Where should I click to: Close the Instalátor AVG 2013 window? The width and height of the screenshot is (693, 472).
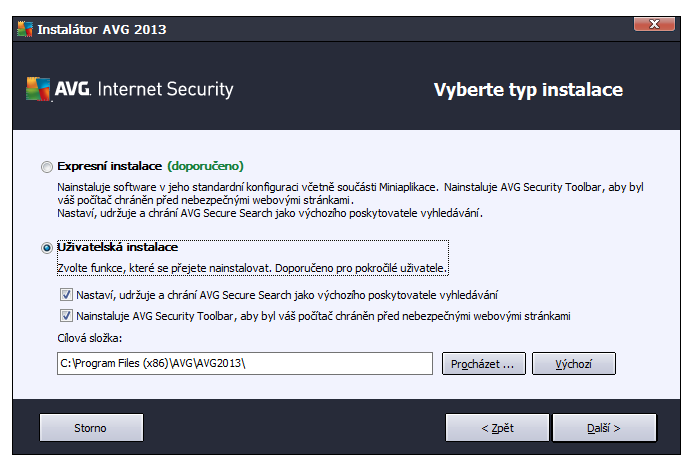click(x=654, y=24)
